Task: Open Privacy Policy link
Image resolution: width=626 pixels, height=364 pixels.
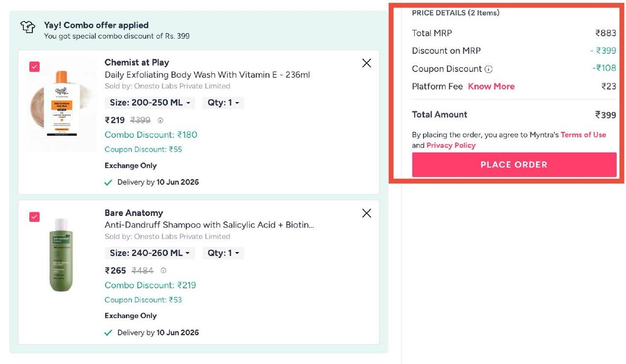Action: tap(451, 145)
